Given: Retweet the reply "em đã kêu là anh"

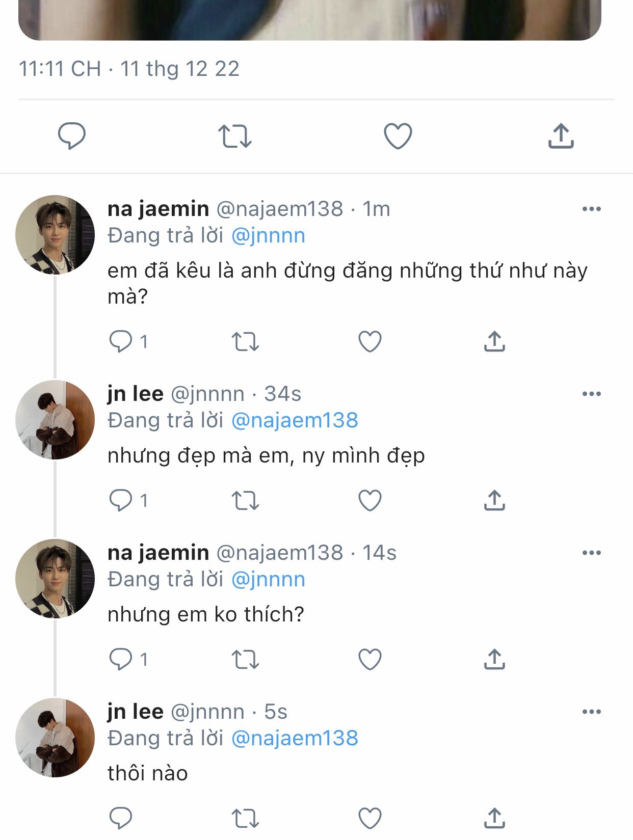Looking at the screenshot, I should click(x=245, y=341).
